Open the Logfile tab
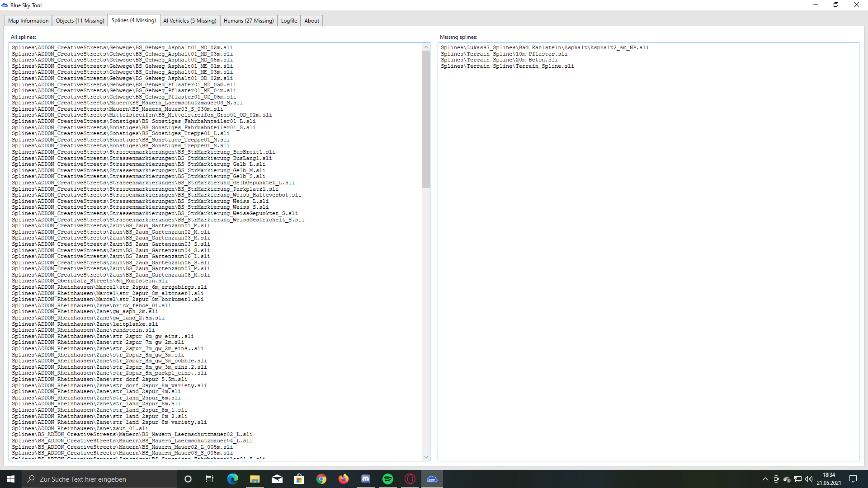 (x=289, y=21)
